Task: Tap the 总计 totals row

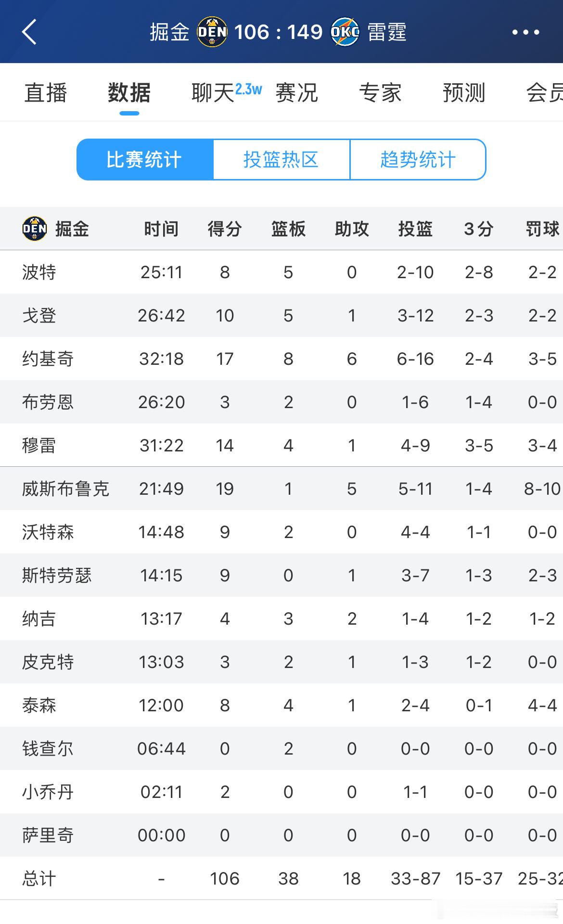Action: [281, 878]
